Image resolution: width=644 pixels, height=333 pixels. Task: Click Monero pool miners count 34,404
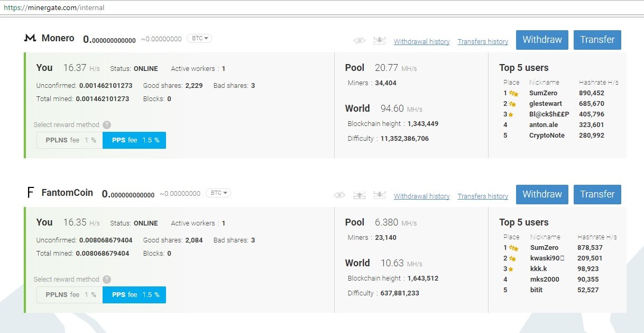click(x=385, y=83)
